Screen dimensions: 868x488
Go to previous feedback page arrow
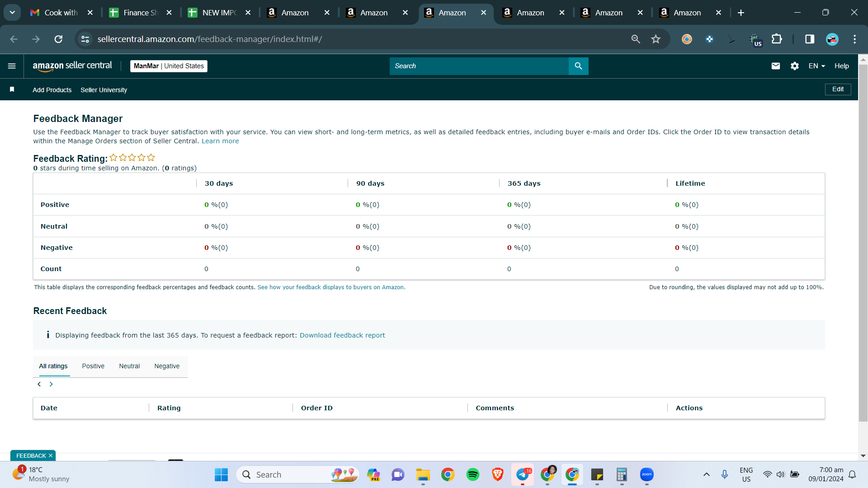pos(39,384)
